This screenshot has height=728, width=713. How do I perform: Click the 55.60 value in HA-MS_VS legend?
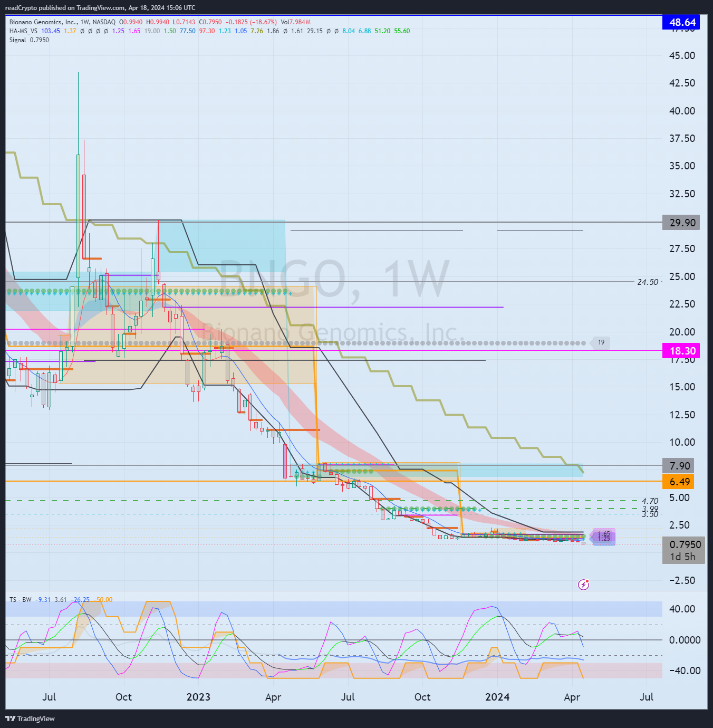tap(402, 31)
